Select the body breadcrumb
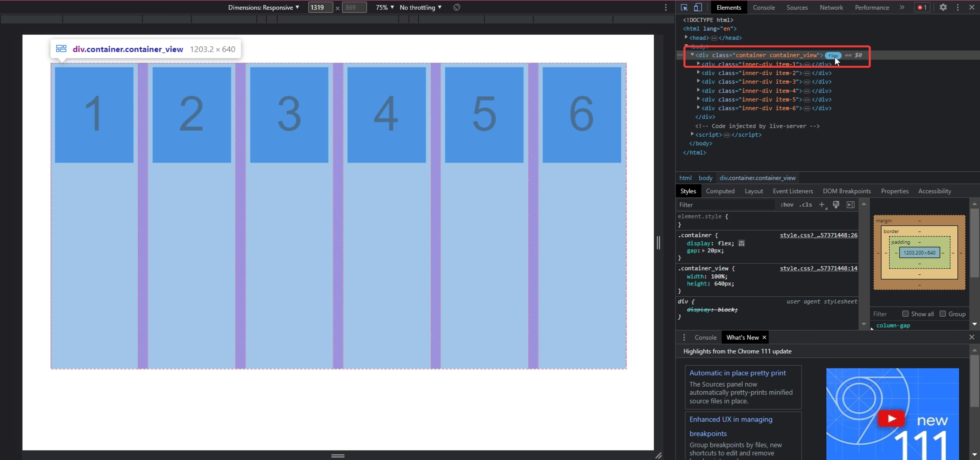 tap(705, 177)
